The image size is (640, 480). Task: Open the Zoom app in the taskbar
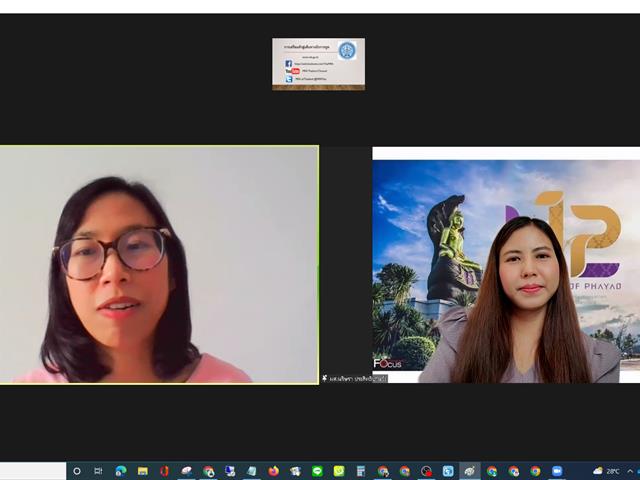(557, 471)
